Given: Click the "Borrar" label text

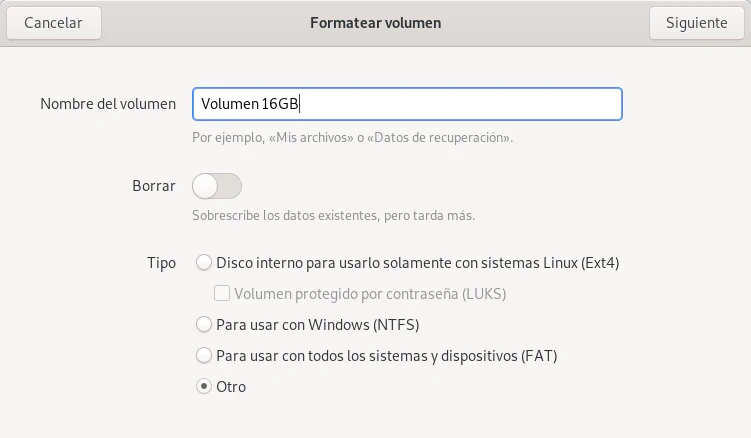Looking at the screenshot, I should point(154,186).
